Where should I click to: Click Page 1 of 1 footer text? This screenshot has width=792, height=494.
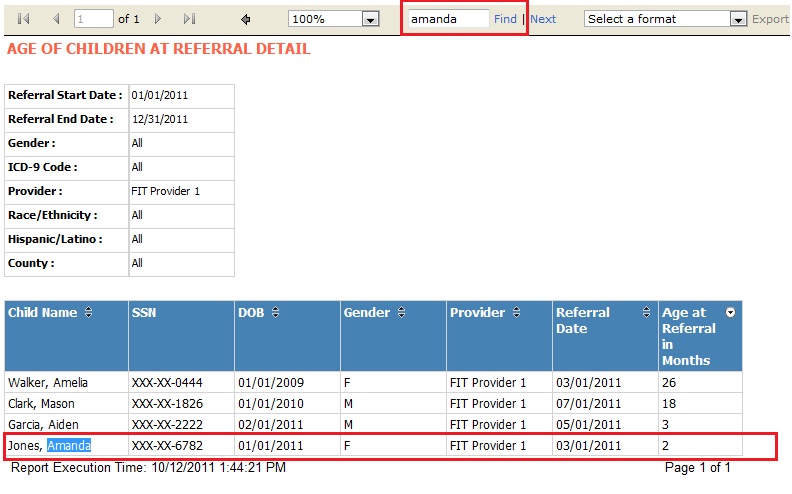pyautogui.click(x=698, y=468)
